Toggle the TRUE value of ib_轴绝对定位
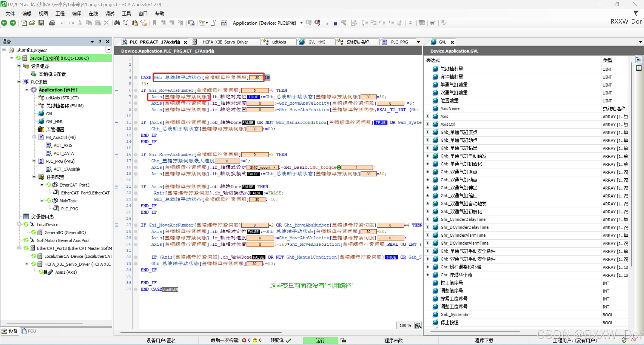 253,97
